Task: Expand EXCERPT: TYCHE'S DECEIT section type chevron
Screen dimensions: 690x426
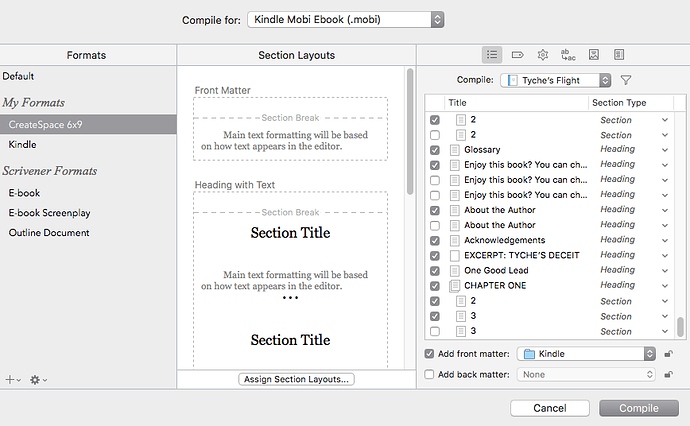Action: (665, 256)
